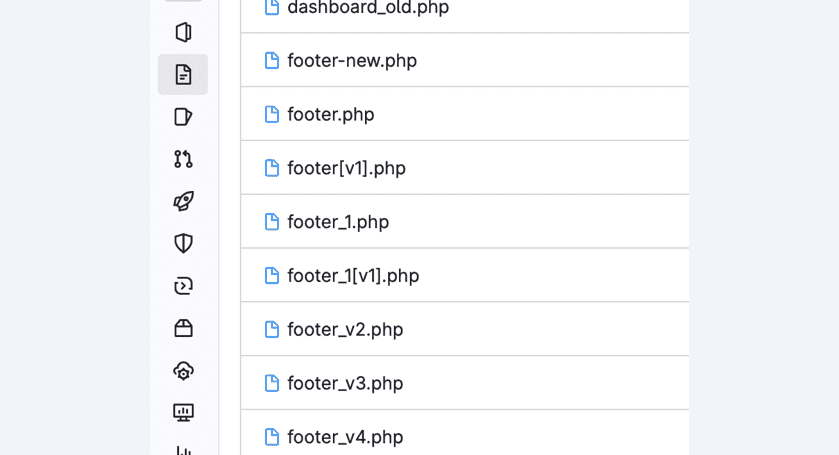Open the shield Security icon
Viewport: 839px width, 455px height.
(x=183, y=244)
